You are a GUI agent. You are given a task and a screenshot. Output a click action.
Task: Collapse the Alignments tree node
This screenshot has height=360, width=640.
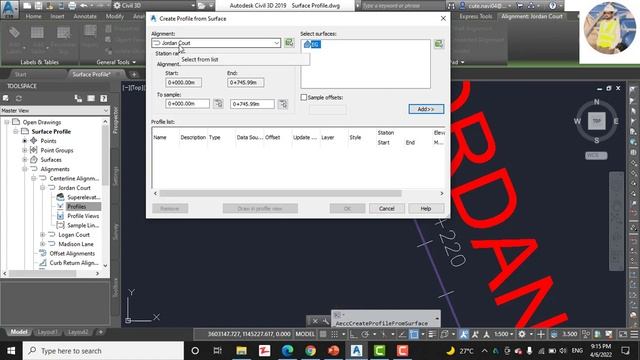(25, 169)
